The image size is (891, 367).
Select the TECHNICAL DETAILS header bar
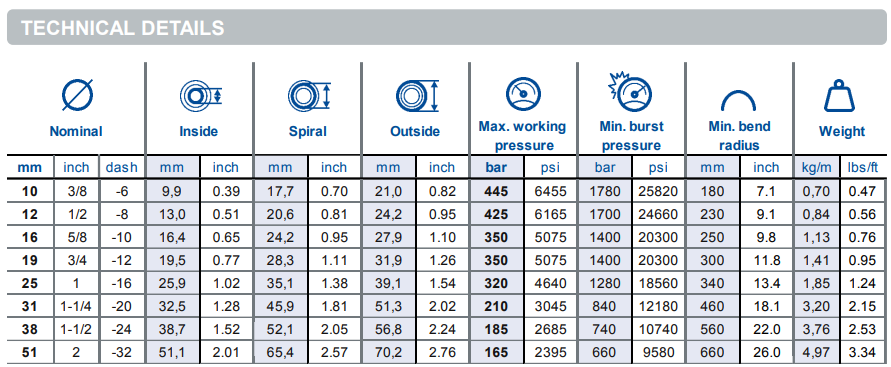(446, 27)
